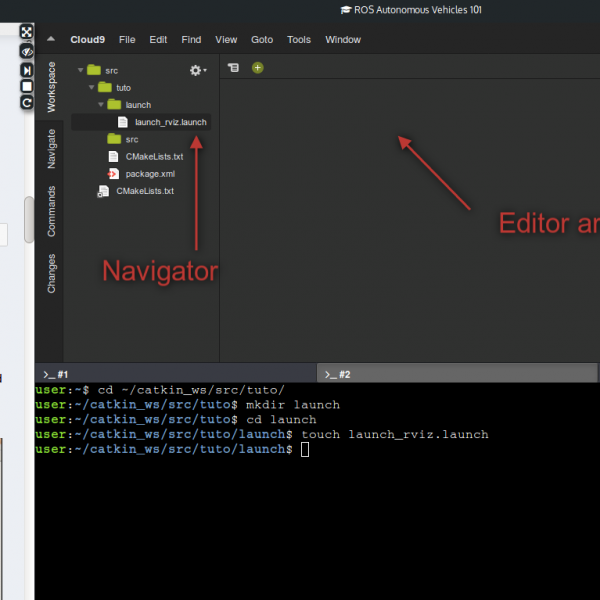600x600 pixels.
Task: Collapse the tuto folder arrow
Action: (x=91, y=87)
